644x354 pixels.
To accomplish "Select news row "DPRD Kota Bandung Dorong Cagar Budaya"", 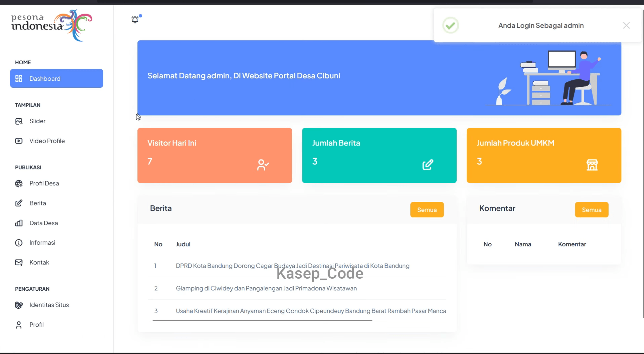I will [x=297, y=266].
